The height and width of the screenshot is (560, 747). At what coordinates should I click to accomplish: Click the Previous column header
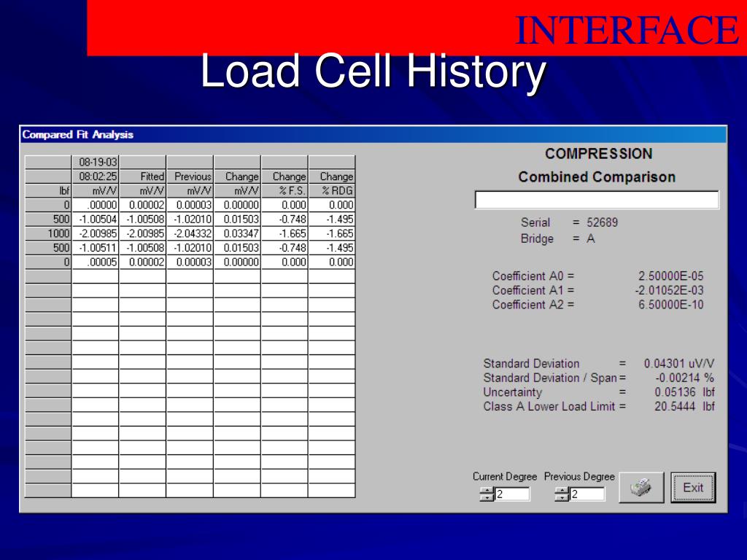(x=190, y=176)
